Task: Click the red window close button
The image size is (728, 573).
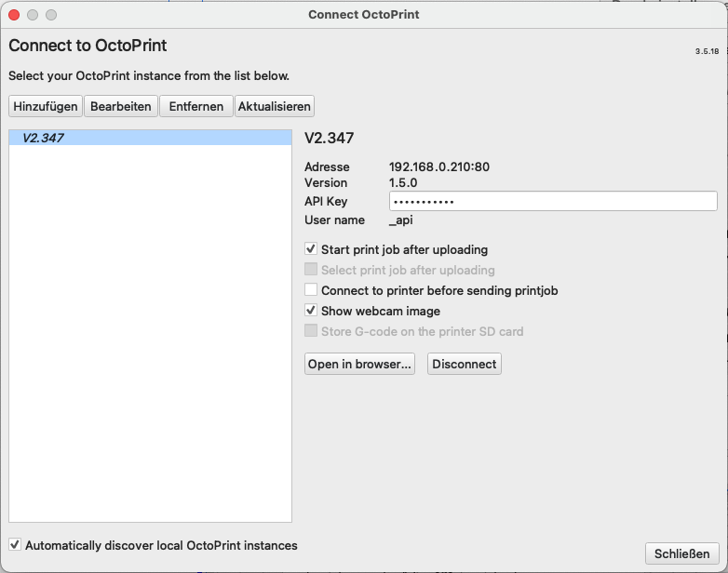Action: coord(14,15)
